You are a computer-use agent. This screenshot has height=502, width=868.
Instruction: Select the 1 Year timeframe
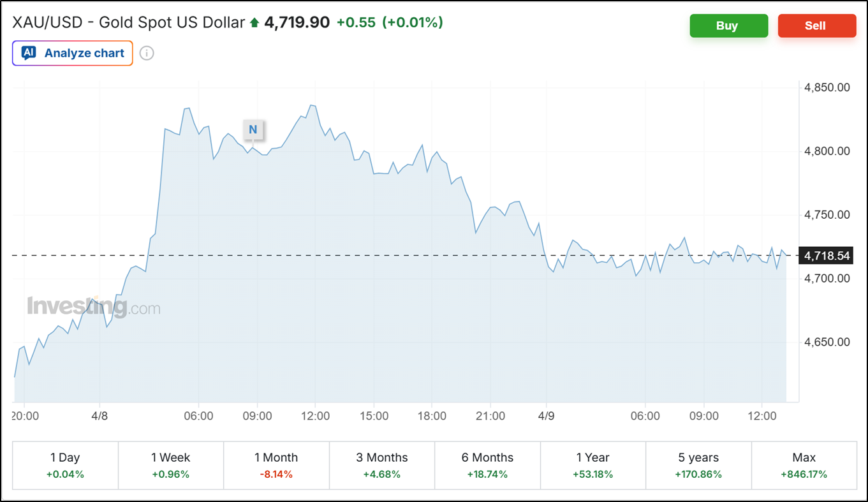coord(592,465)
